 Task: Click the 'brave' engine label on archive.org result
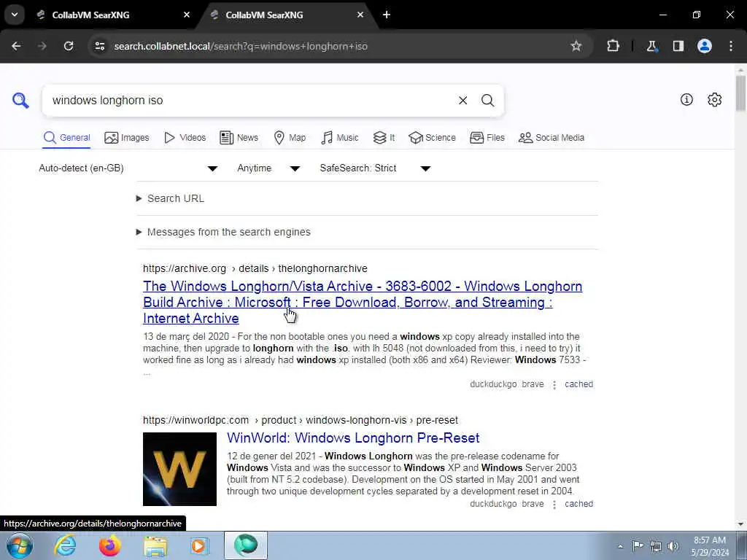[533, 384]
